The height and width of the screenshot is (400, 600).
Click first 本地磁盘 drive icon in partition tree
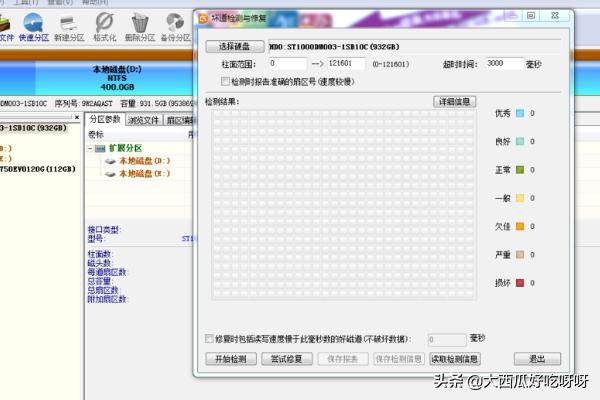coord(110,160)
